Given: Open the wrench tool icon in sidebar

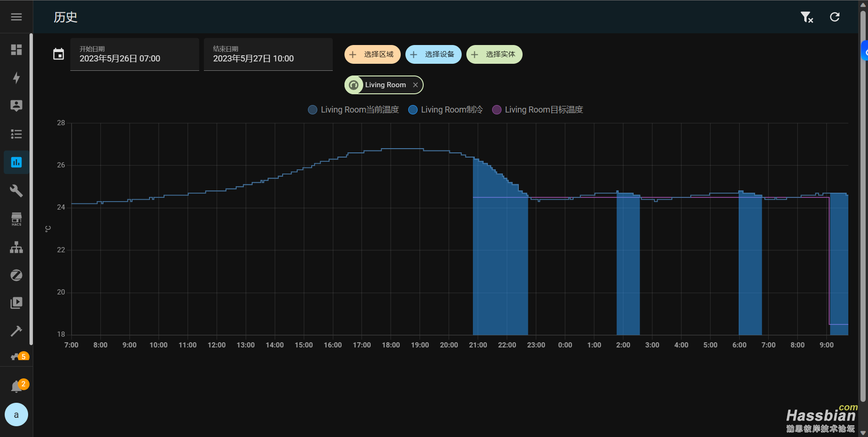Looking at the screenshot, I should [x=16, y=190].
